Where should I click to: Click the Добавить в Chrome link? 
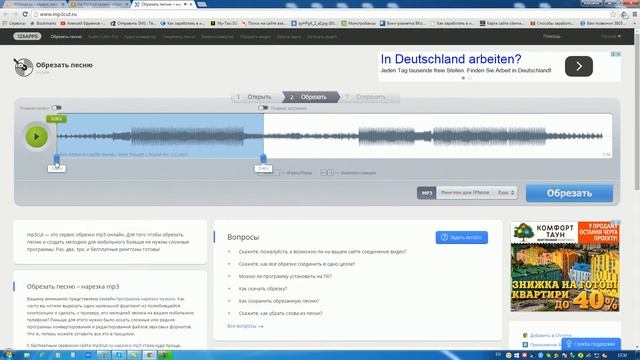tap(550, 335)
